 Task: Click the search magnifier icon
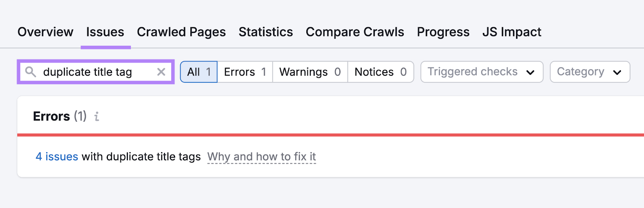tap(31, 72)
